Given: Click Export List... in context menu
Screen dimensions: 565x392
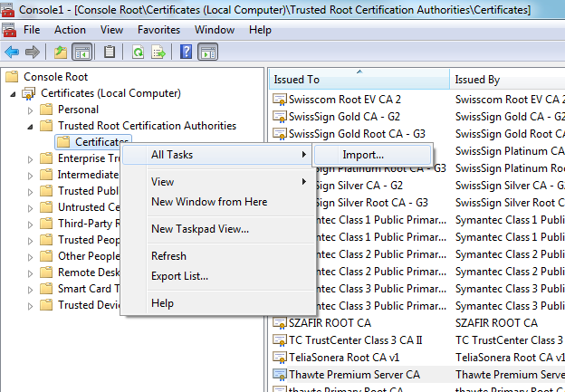Looking at the screenshot, I should pos(179,275).
